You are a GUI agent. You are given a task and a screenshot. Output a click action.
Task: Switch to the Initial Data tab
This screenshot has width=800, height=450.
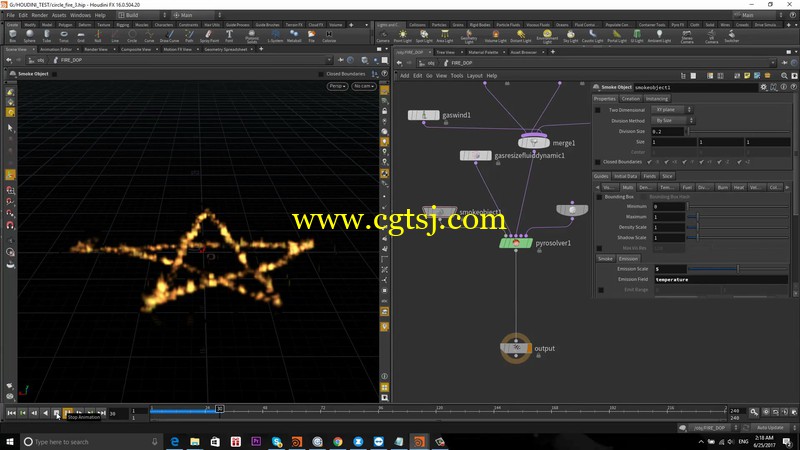pyautogui.click(x=626, y=176)
